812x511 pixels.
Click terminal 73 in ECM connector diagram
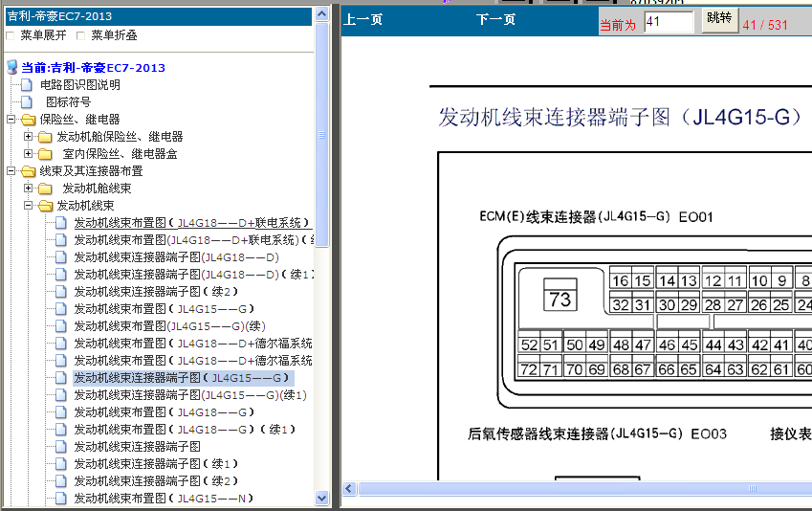(x=560, y=295)
